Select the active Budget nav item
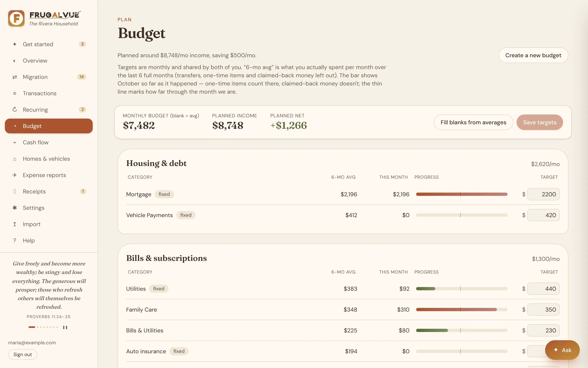The width and height of the screenshot is (588, 368). 49,126
